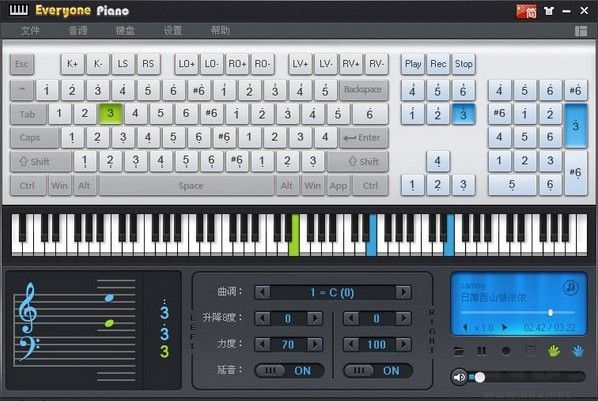
Task: Click the Space bar on the virtual keyboard
Action: pos(187,185)
